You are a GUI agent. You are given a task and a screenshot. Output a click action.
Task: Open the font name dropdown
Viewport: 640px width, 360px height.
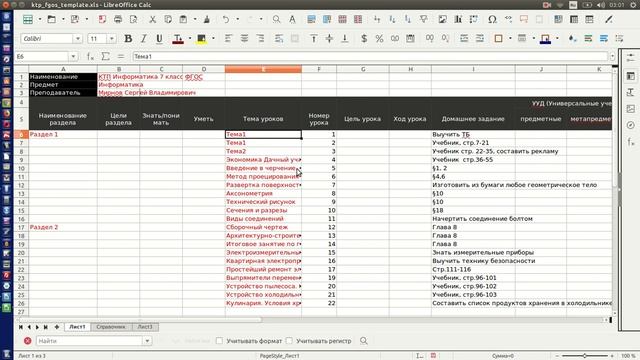tap(78, 39)
